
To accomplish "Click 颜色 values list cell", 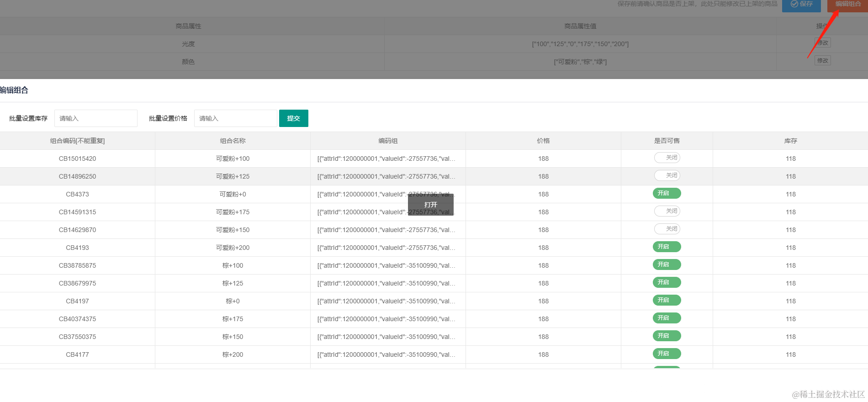I will click(580, 62).
